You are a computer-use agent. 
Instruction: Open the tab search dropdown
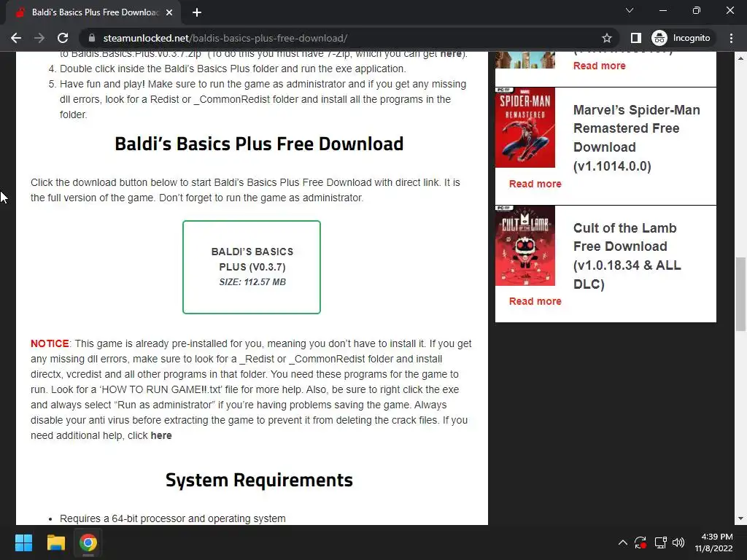coord(630,10)
